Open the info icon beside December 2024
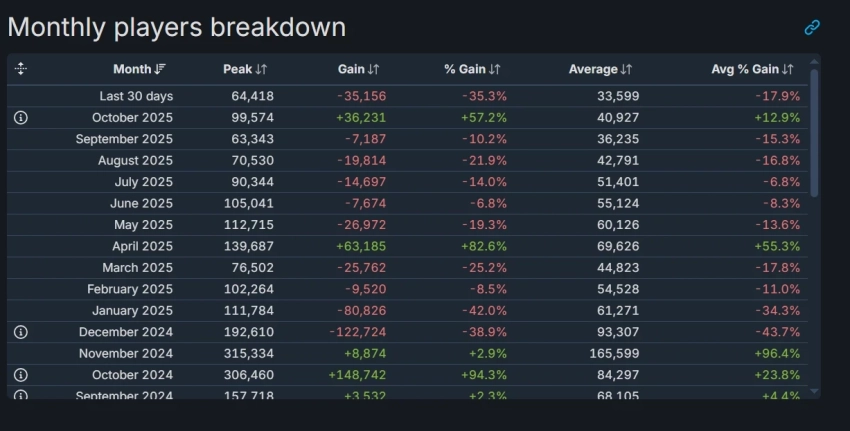The image size is (850, 431). 21,332
